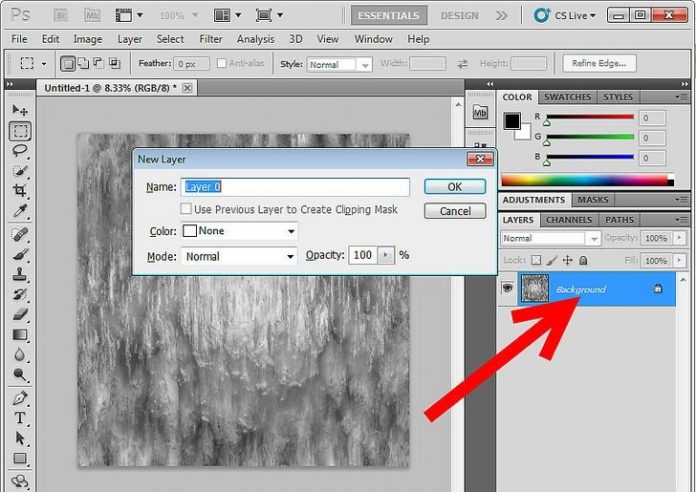Viewport: 696px width, 492px height.
Task: Click the black foreground color swatch
Action: (512, 121)
